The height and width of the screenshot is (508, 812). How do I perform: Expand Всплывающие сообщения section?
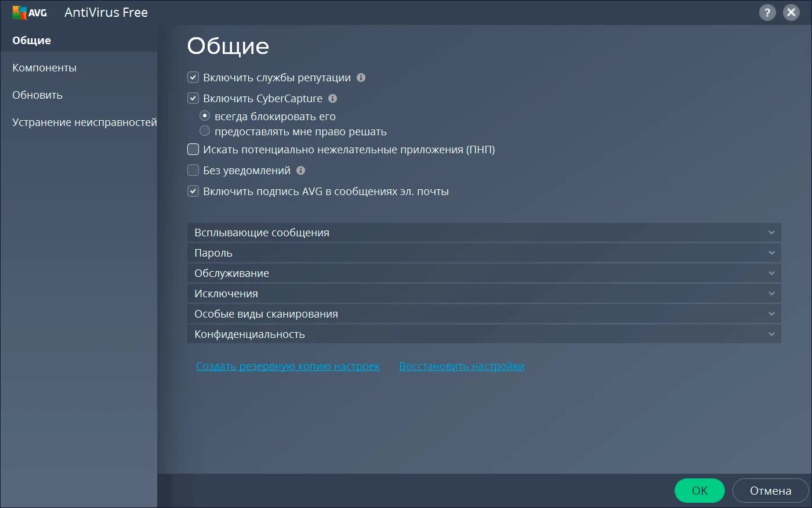(484, 232)
